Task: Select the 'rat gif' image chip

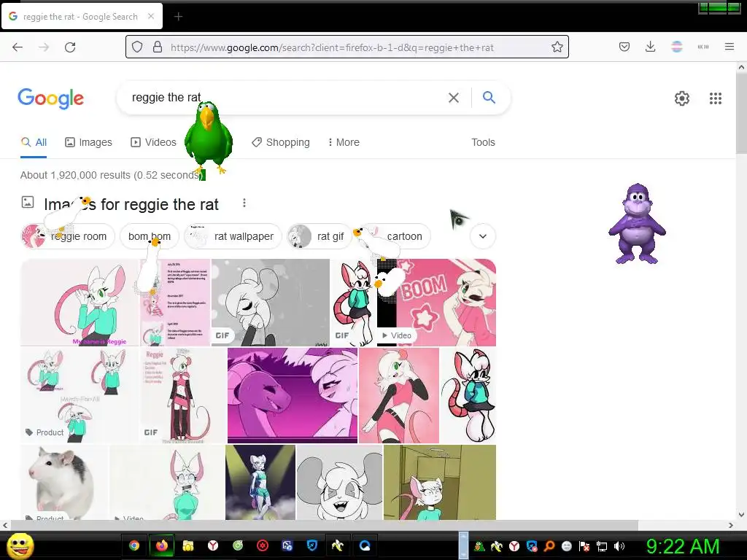Action: [x=320, y=236]
